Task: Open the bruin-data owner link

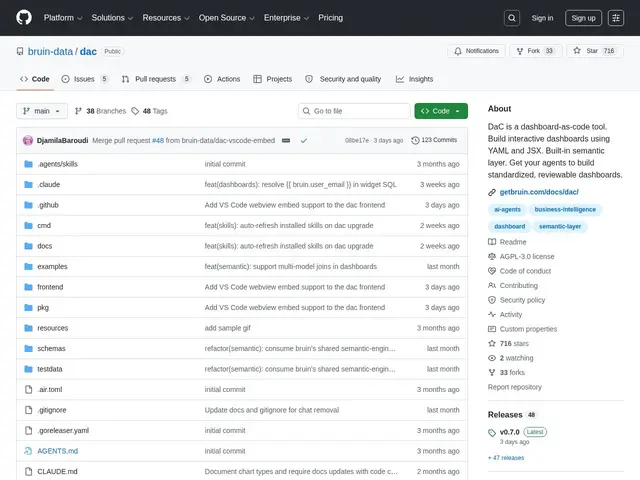Action: (x=50, y=51)
